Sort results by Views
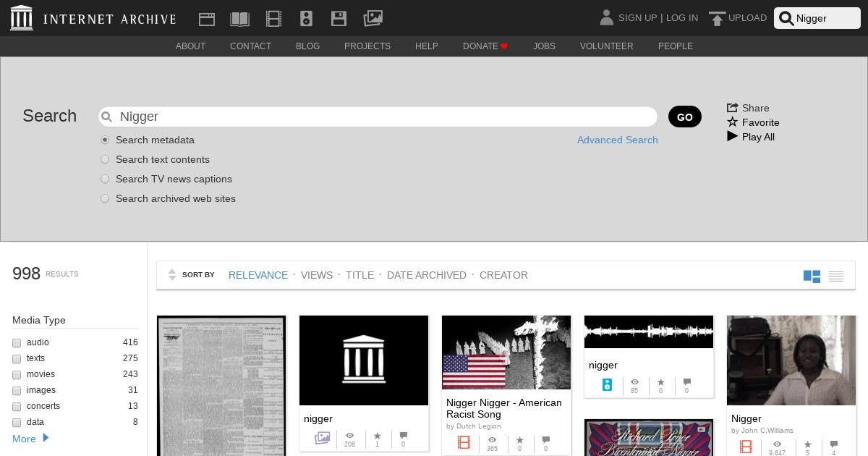868x456 pixels. tap(317, 275)
